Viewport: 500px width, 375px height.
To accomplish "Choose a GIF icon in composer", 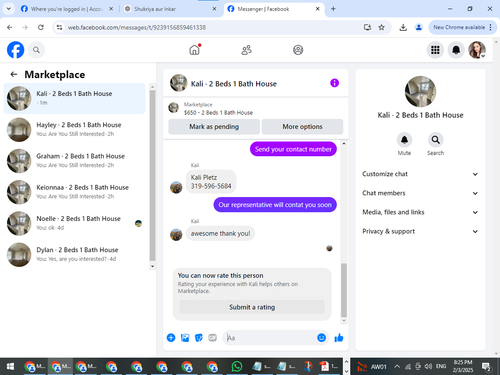I will [213, 338].
